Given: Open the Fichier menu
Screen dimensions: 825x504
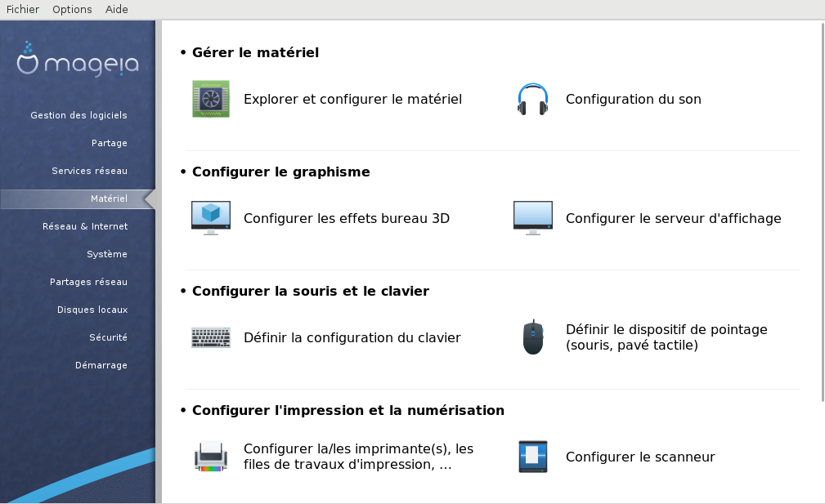Looking at the screenshot, I should tap(23, 10).
